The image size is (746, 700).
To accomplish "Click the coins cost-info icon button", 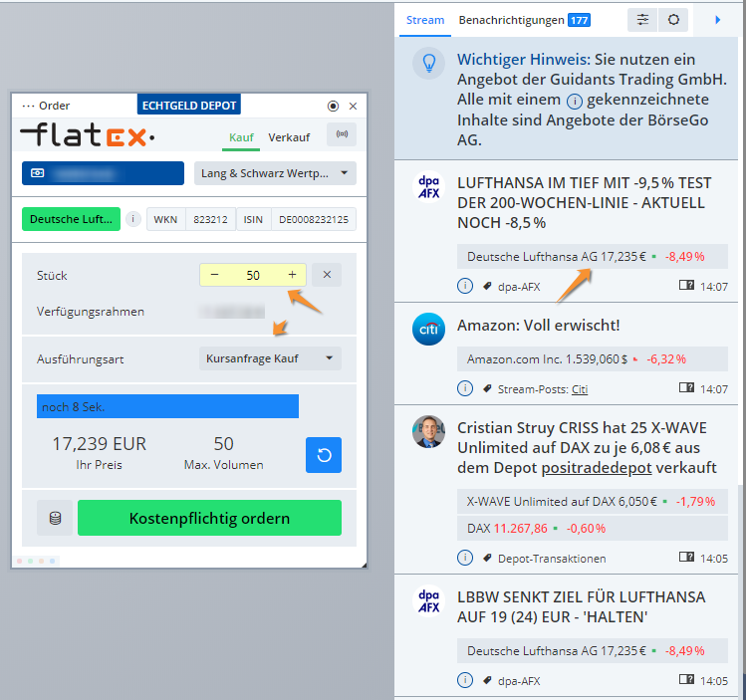I will 55,518.
